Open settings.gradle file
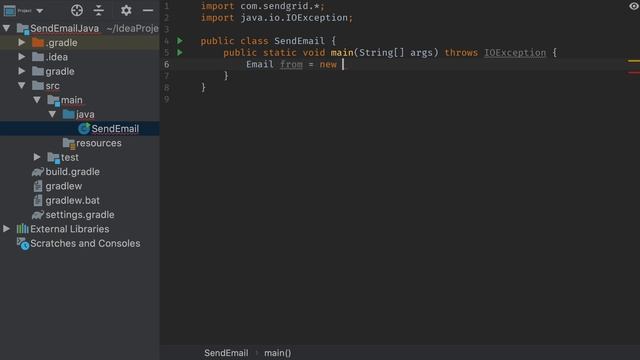Screen dimensions: 640x360 coord(80,215)
